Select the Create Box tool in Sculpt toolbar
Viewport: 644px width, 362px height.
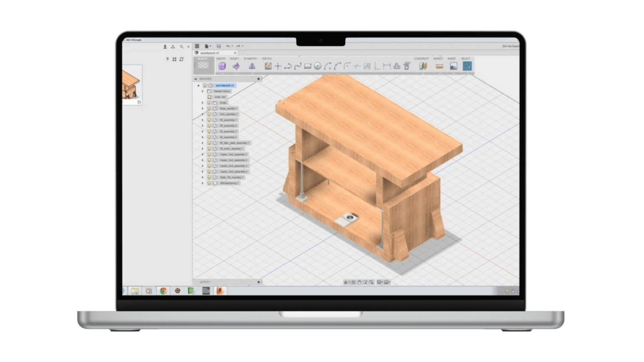pyautogui.click(x=222, y=66)
